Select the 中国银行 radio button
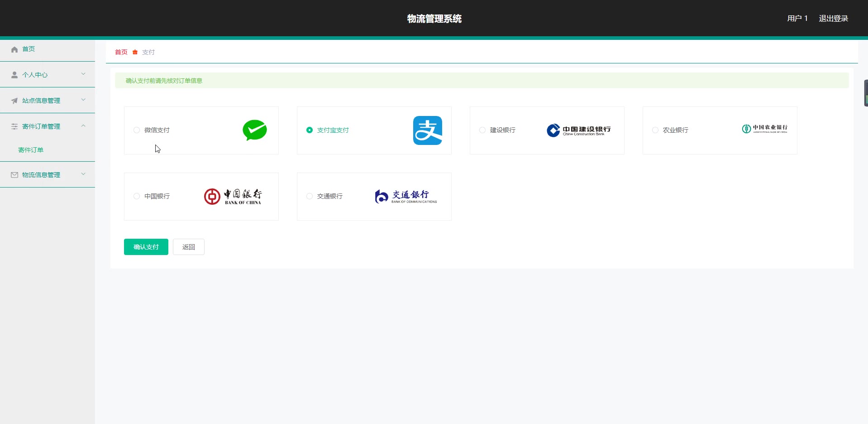The image size is (868, 424). 137,196
